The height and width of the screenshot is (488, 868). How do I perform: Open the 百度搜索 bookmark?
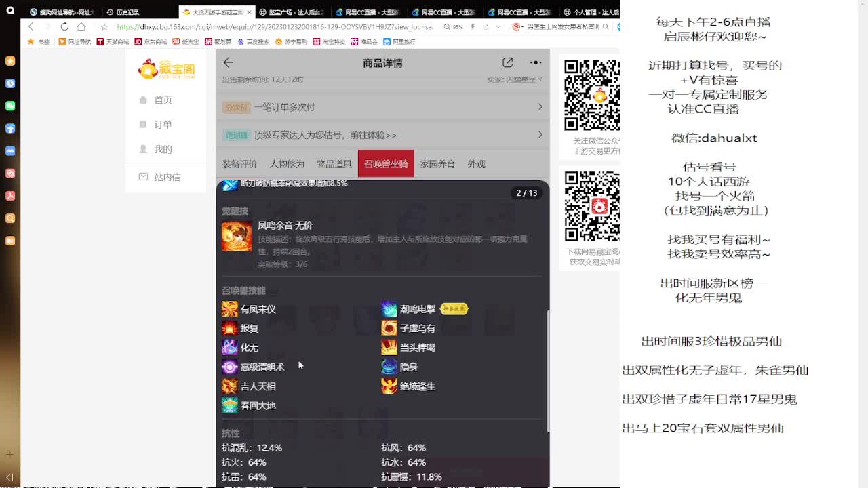click(x=253, y=41)
